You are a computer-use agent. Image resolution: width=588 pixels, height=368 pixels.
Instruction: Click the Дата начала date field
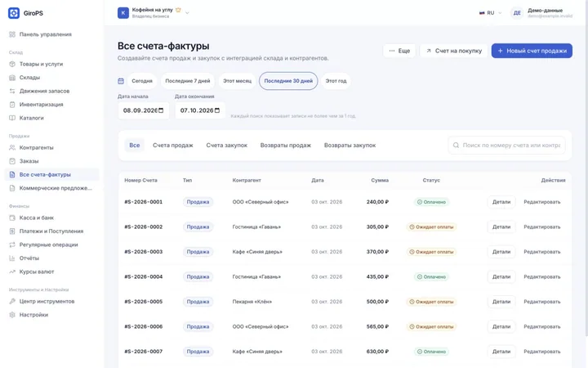click(x=143, y=110)
